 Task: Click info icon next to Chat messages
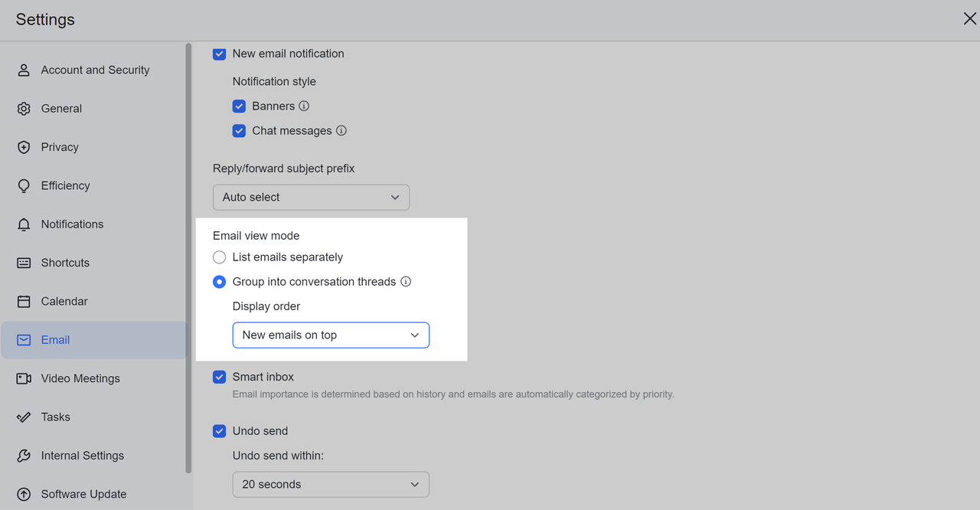point(341,131)
